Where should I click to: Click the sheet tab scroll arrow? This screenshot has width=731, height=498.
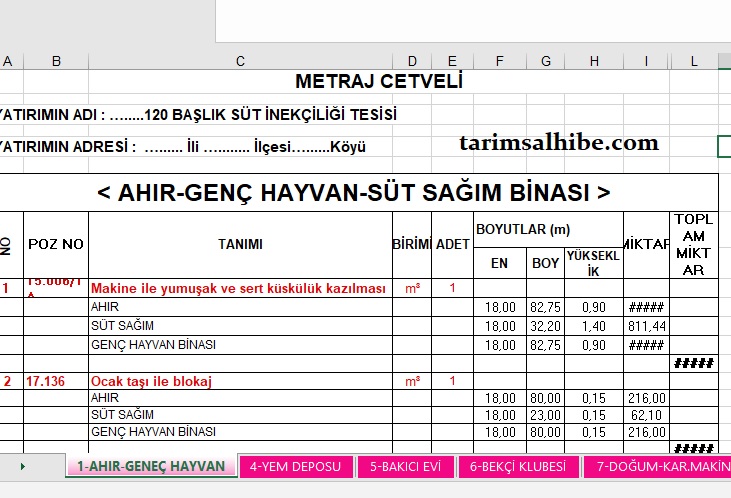[x=22, y=466]
